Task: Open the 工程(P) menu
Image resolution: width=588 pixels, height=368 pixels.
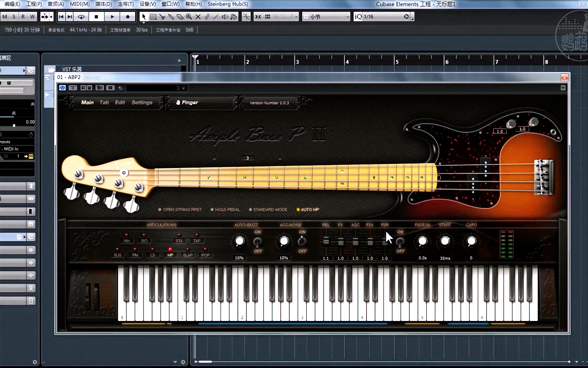Action: click(34, 4)
